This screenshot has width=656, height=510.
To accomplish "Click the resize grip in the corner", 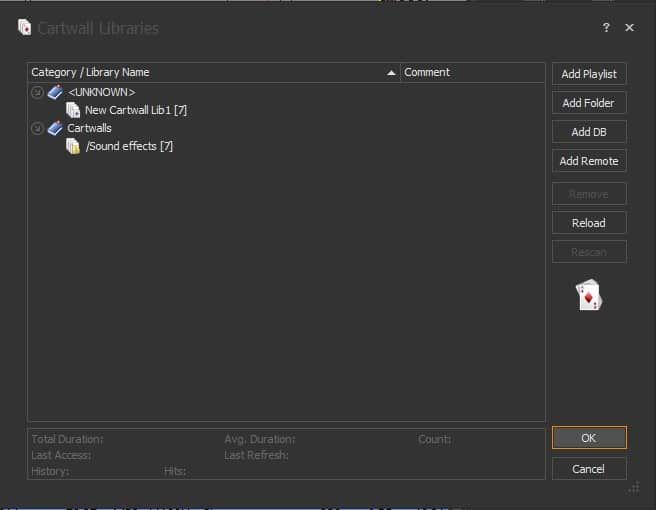I will [633, 487].
